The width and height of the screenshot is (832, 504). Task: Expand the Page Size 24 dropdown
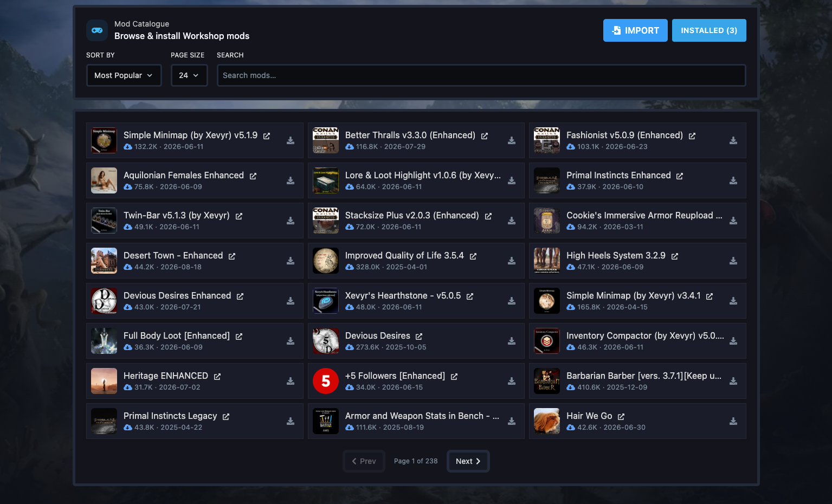tap(189, 75)
